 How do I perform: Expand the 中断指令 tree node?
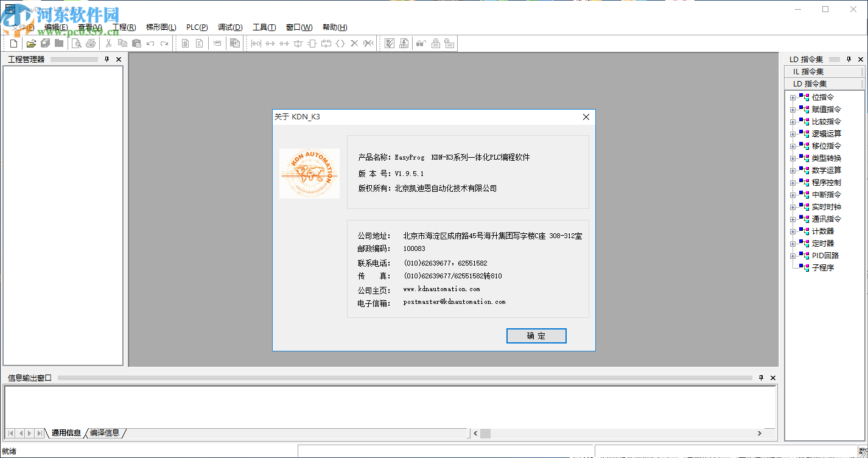793,195
